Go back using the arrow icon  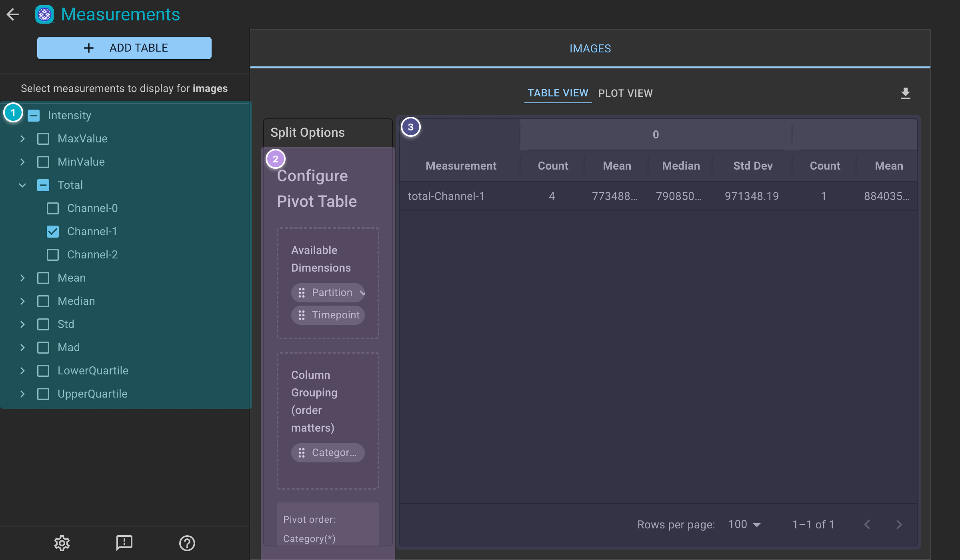coord(13,14)
